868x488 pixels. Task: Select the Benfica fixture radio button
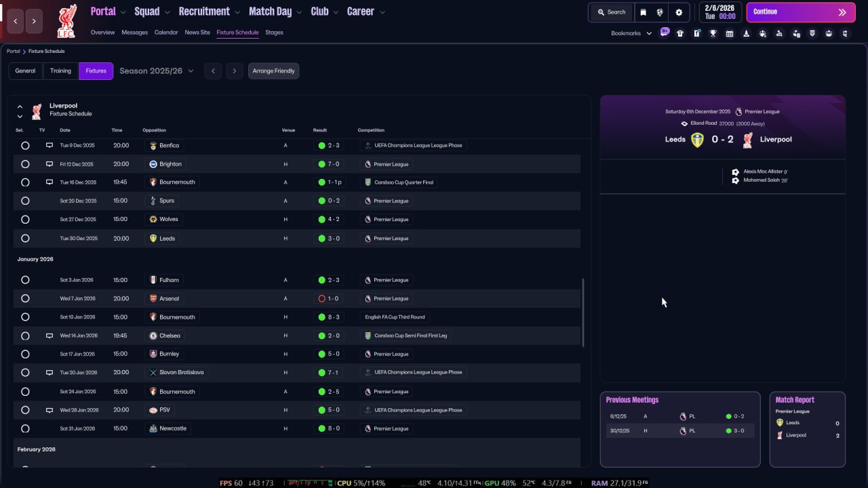25,145
